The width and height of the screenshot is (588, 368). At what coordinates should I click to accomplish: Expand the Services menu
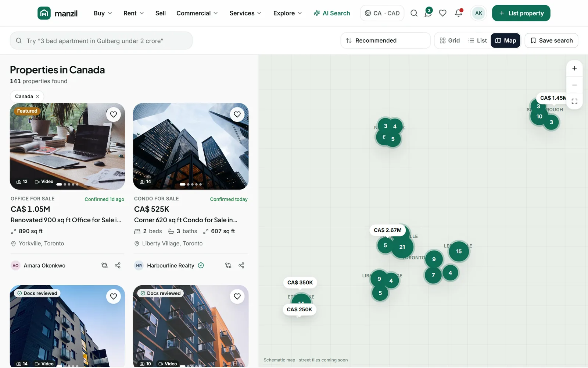pyautogui.click(x=245, y=13)
